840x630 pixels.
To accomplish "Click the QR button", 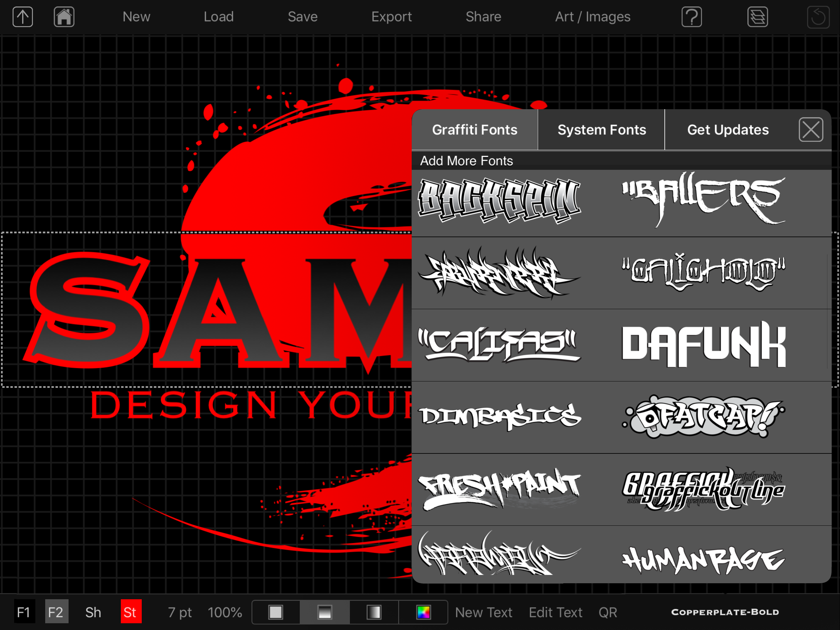I will (608, 612).
